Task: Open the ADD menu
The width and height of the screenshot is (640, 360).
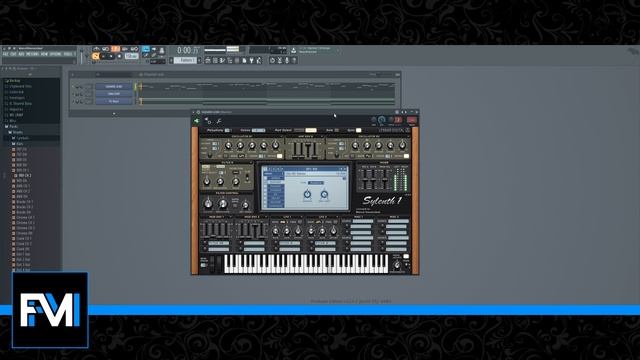Action: click(21, 54)
